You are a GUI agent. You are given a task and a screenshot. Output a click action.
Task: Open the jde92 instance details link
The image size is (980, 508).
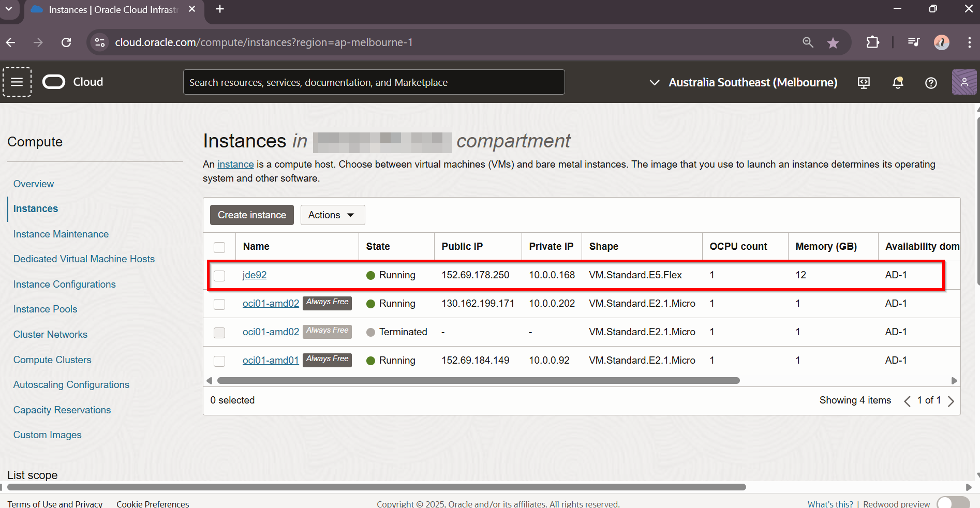(x=254, y=275)
